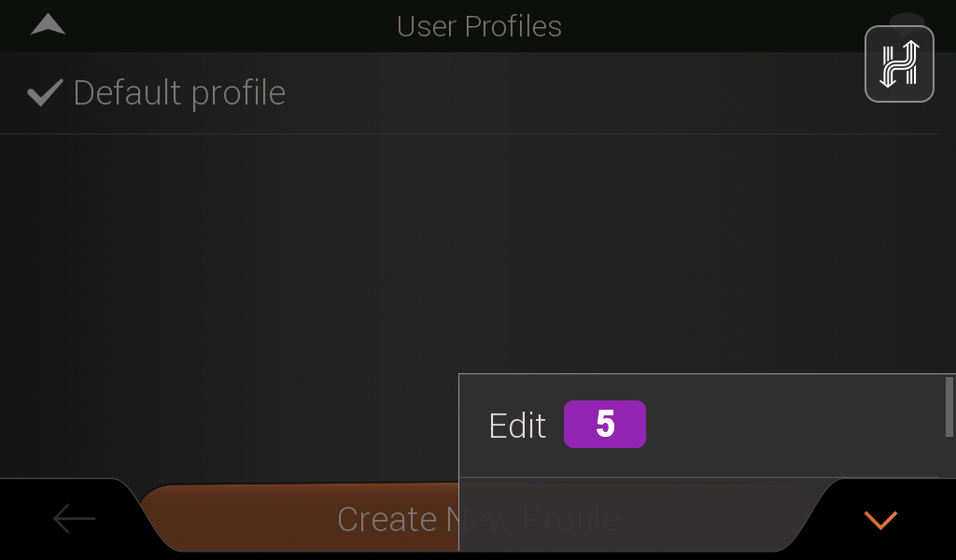Image resolution: width=956 pixels, height=560 pixels.
Task: Tap the up arrow navigation icon
Action: tap(49, 24)
